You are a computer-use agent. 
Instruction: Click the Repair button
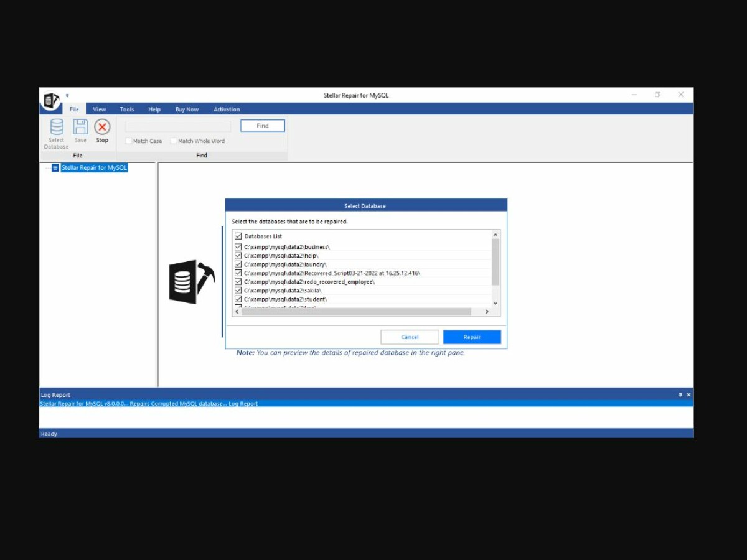click(x=472, y=337)
